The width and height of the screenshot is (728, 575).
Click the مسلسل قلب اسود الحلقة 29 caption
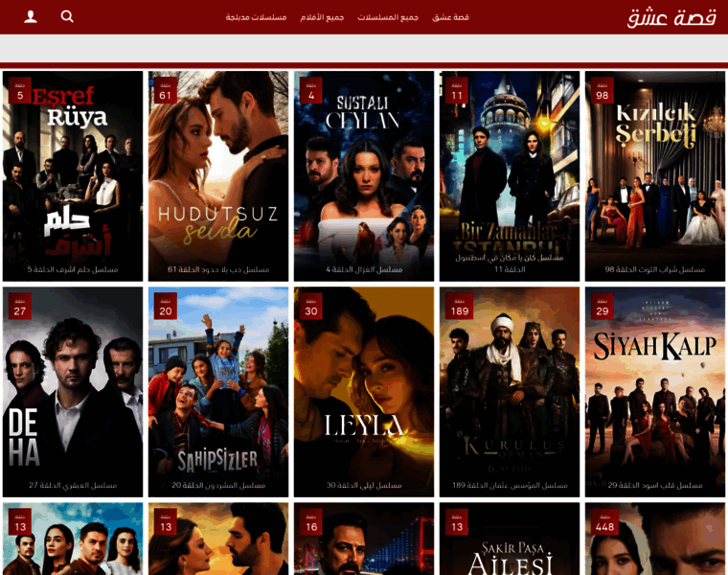click(655, 485)
